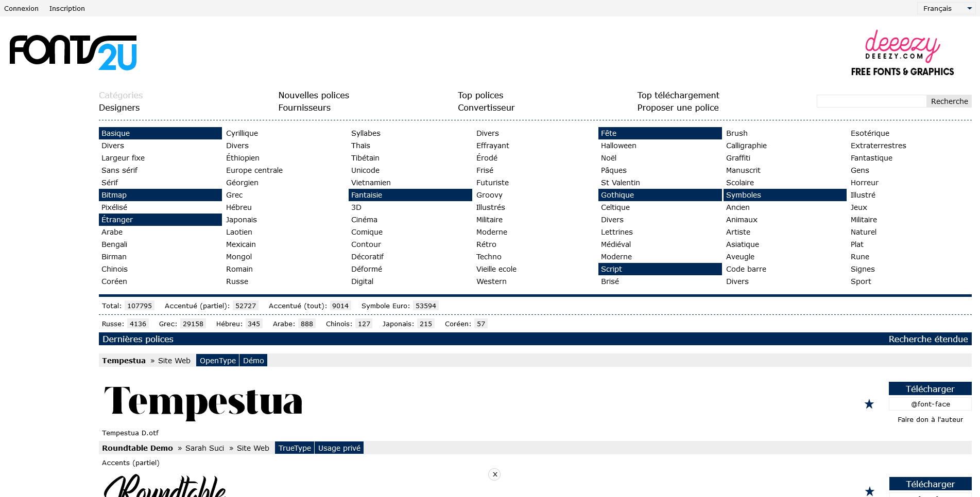Click the Usage privé tag
Viewport: 980px width, 497px height.
tap(339, 448)
